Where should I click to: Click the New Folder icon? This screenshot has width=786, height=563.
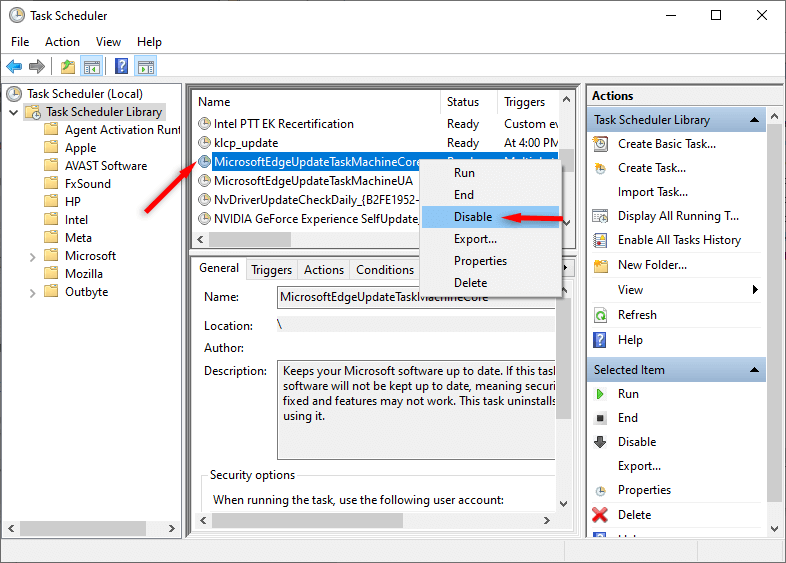(x=600, y=265)
